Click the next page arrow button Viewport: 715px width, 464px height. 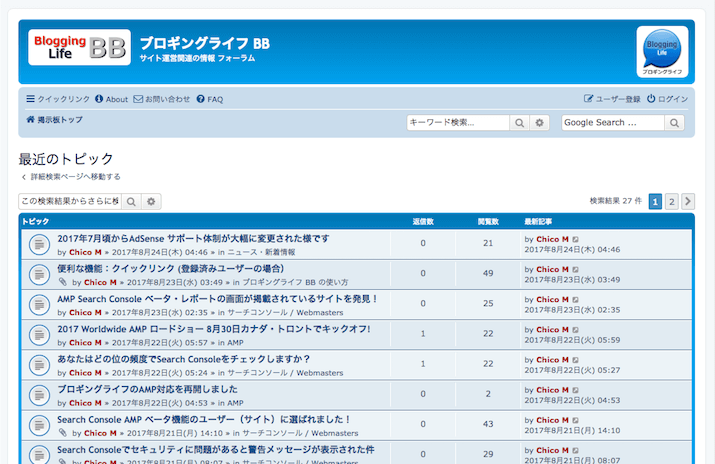click(688, 201)
